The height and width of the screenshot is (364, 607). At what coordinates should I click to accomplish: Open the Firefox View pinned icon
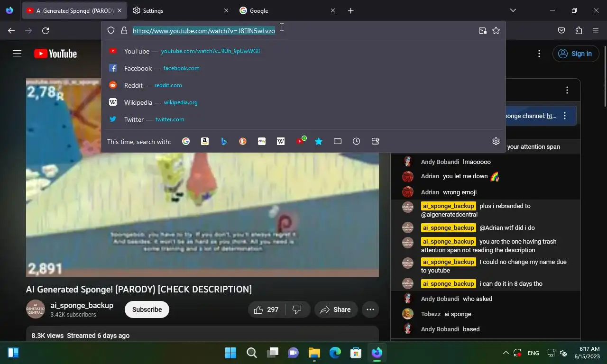click(9, 10)
